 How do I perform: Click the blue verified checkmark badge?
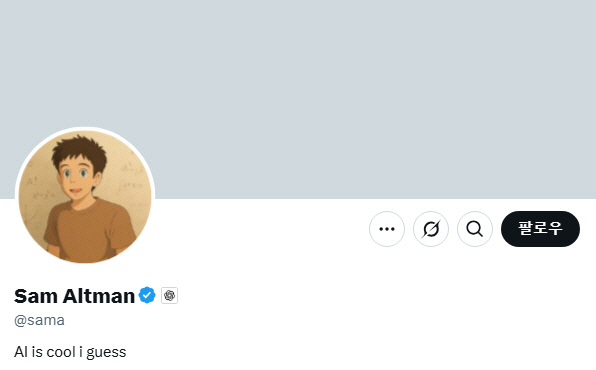click(x=147, y=295)
